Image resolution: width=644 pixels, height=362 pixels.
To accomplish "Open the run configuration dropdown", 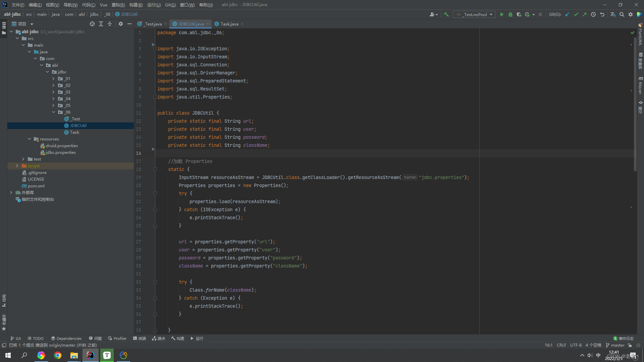I will pos(474,14).
